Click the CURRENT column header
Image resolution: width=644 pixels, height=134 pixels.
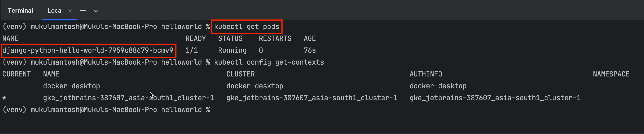click(16, 74)
